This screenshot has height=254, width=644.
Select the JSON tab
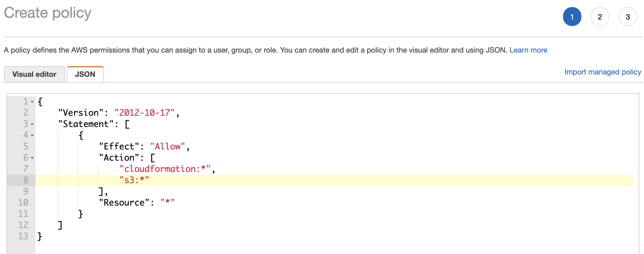pos(85,74)
